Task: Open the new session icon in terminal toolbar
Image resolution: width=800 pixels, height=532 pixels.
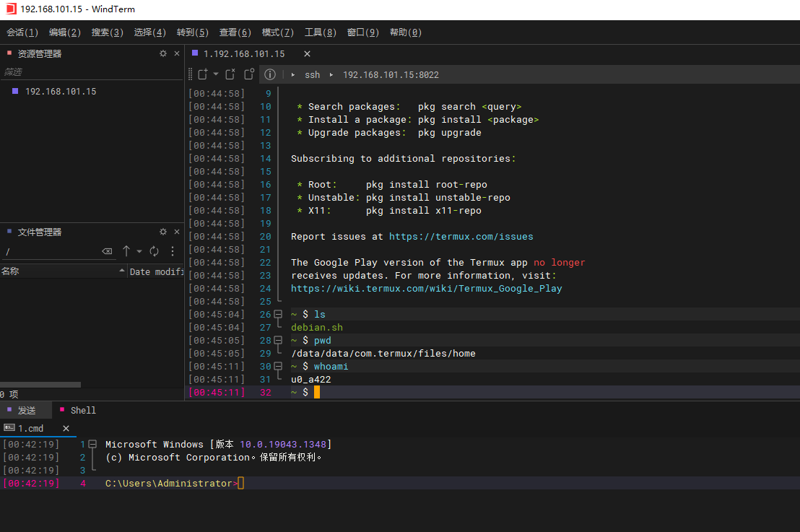Action: coord(203,74)
